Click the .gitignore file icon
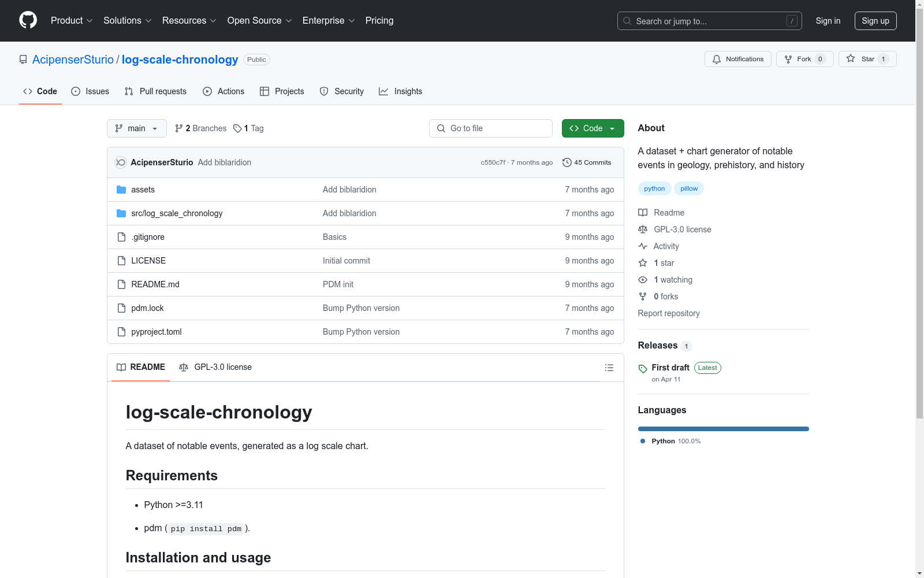 [121, 237]
